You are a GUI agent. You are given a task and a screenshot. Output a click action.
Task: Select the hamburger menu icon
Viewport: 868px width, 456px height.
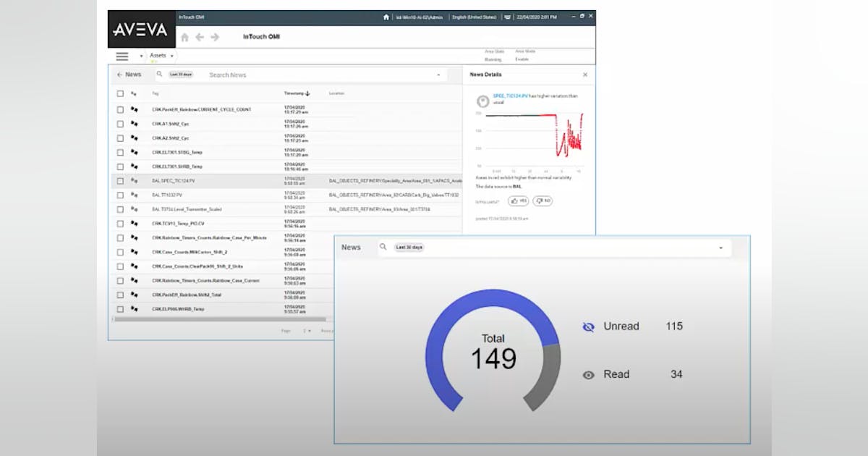pyautogui.click(x=121, y=56)
